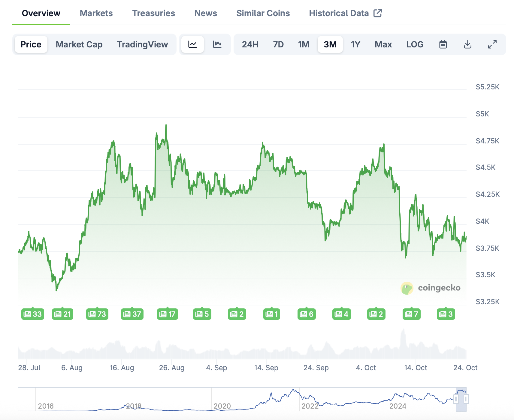Switch to candlestick chart view icon
The height and width of the screenshot is (420, 514).
[x=217, y=44]
